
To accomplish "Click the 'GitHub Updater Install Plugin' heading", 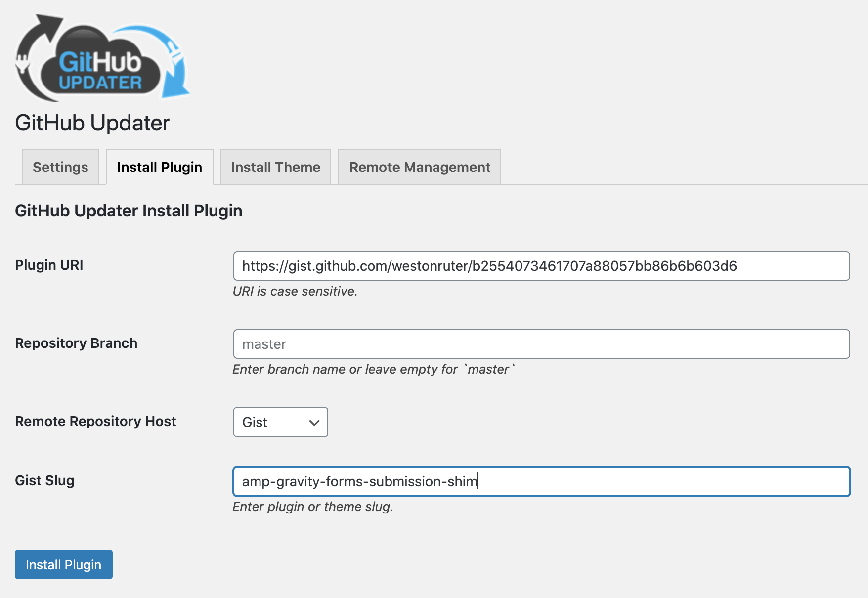I will coord(129,211).
